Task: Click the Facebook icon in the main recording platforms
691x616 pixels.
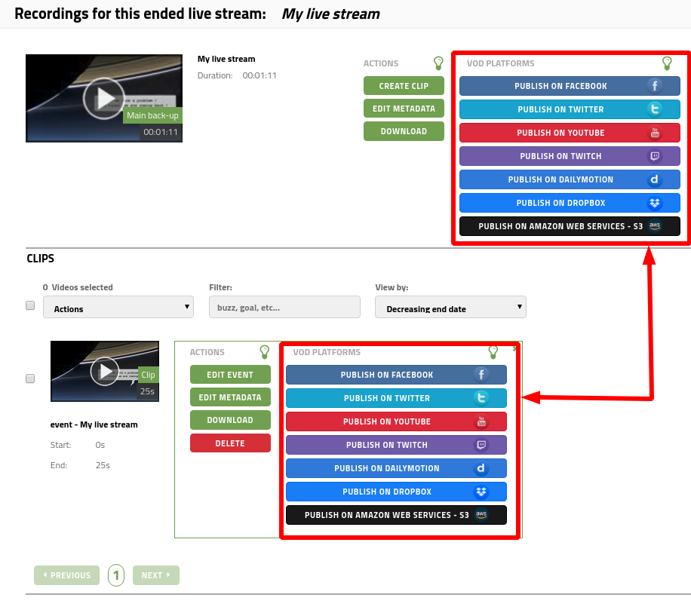Action: pyautogui.click(x=655, y=85)
